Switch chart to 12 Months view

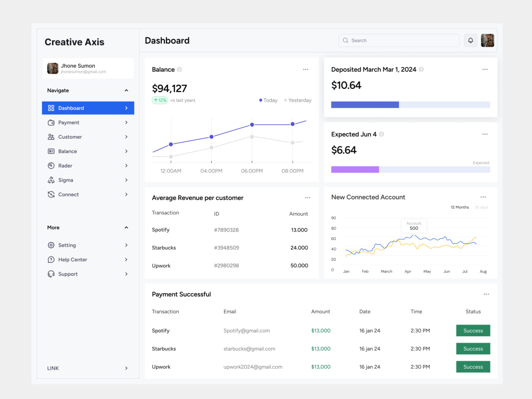point(460,207)
